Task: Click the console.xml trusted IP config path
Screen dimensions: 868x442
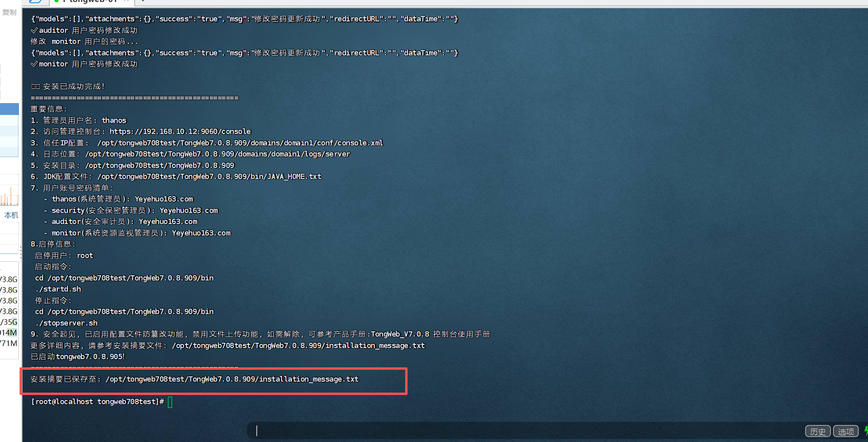Action: 240,143
